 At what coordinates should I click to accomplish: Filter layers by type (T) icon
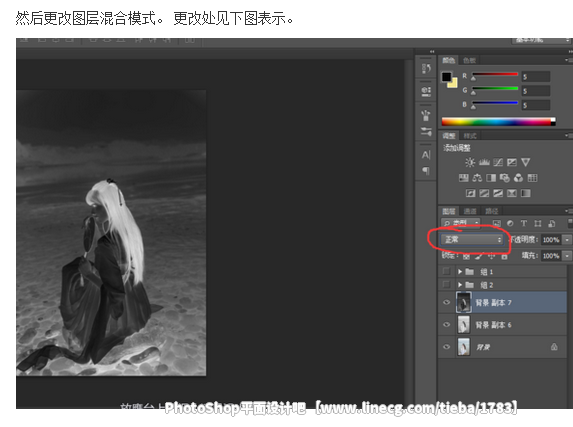(x=524, y=223)
